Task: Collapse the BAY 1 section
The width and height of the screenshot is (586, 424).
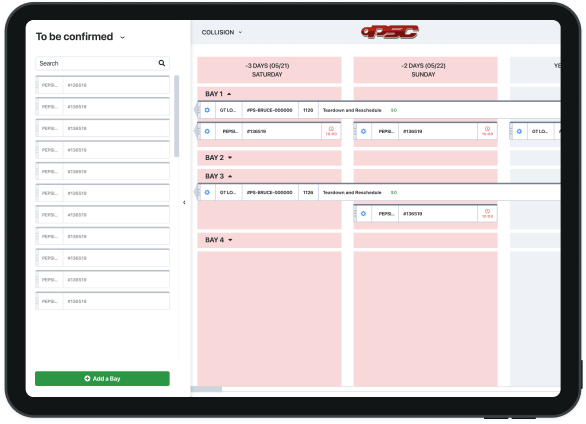Action: point(229,94)
